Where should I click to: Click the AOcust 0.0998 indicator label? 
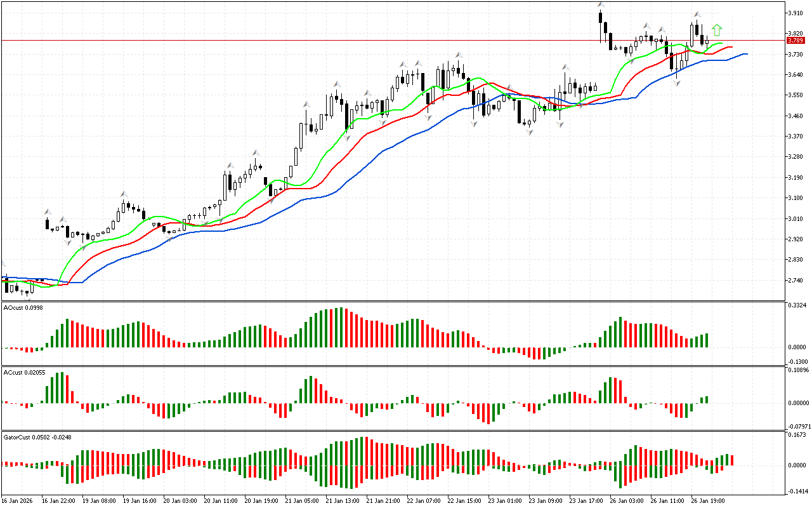click(22, 307)
